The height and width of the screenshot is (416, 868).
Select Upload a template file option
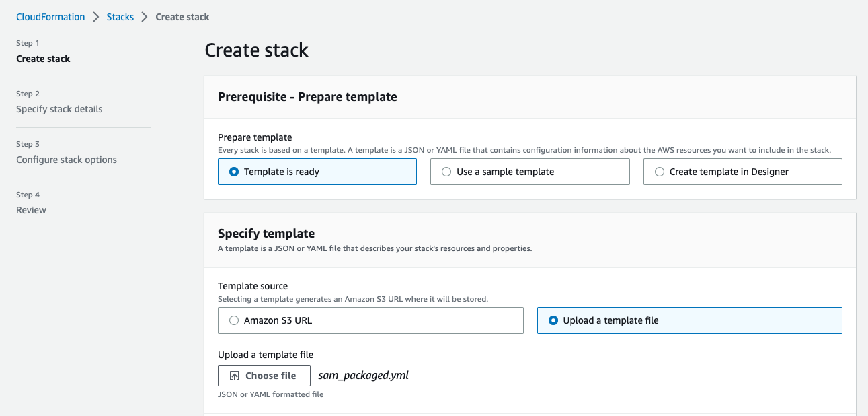[553, 320]
